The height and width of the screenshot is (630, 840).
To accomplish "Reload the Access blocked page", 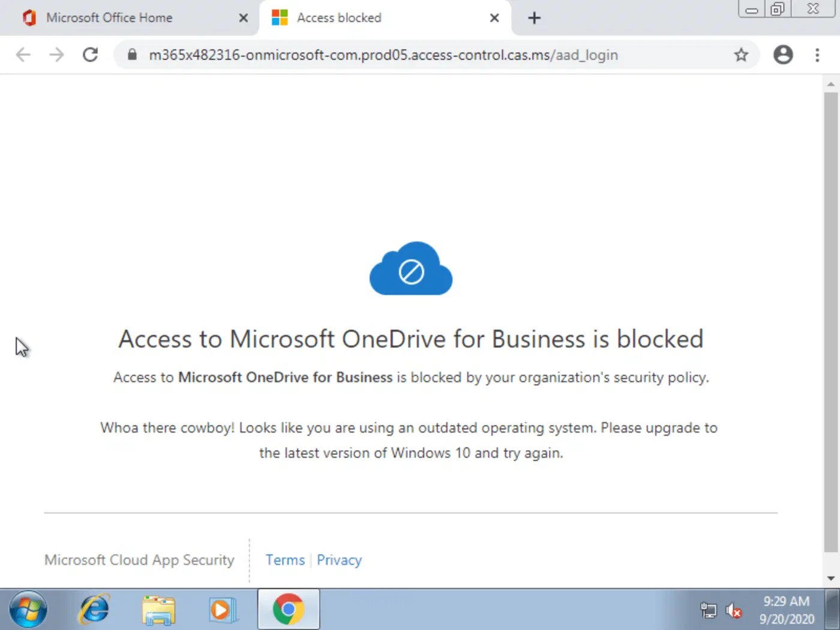I will pos(91,55).
